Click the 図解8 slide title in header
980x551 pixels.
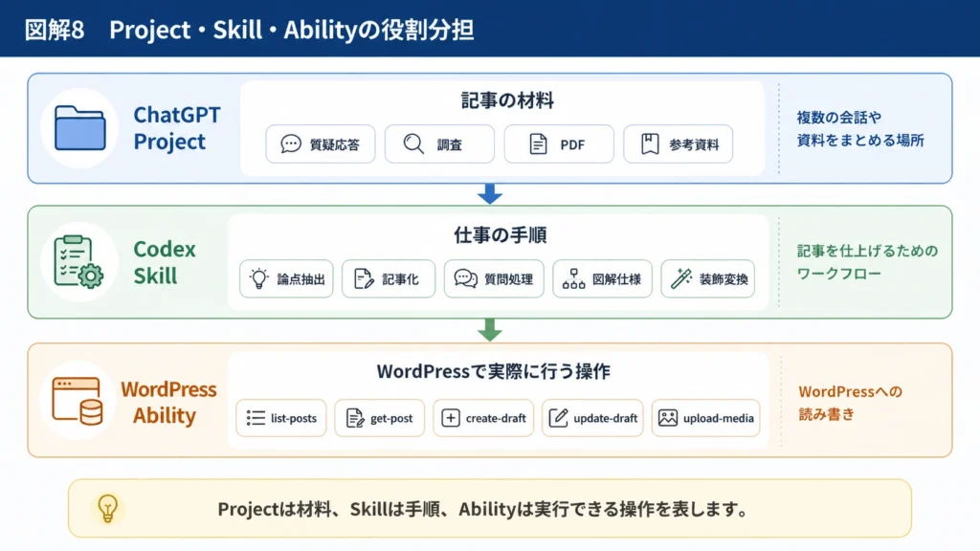tap(249, 30)
